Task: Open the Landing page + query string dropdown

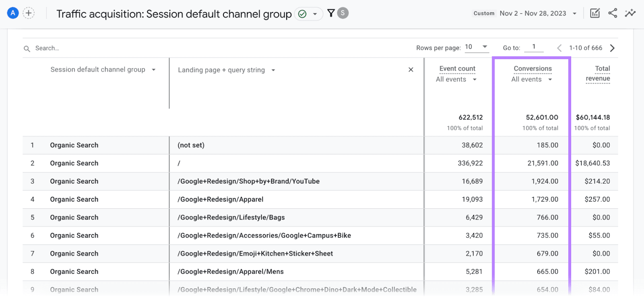Action: click(x=273, y=70)
